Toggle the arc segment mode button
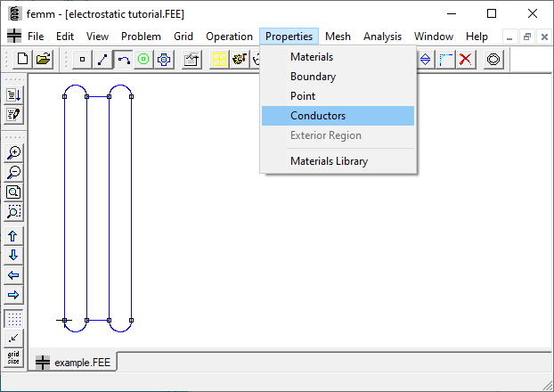The height and width of the screenshot is (392, 554). click(x=123, y=59)
